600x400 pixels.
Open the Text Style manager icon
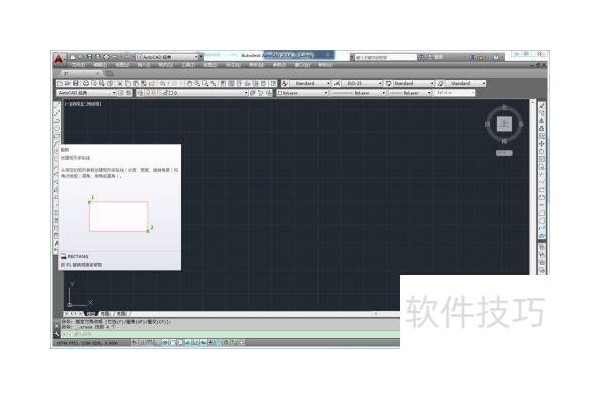pos(285,83)
